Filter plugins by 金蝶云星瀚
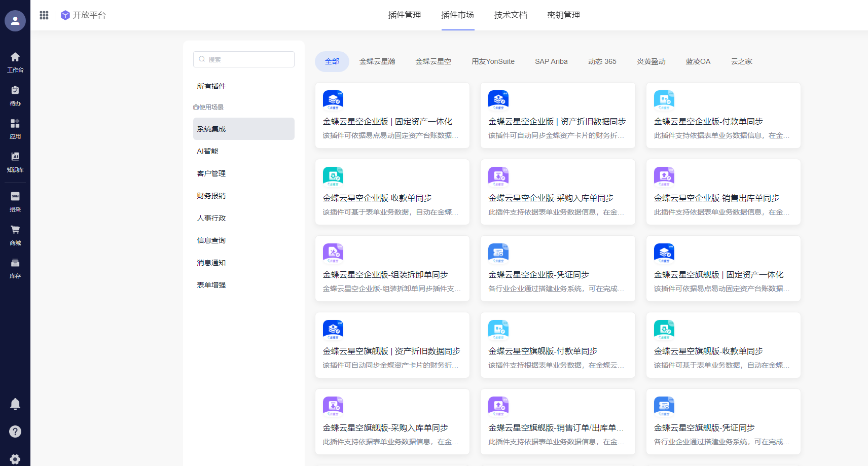 pyautogui.click(x=377, y=61)
